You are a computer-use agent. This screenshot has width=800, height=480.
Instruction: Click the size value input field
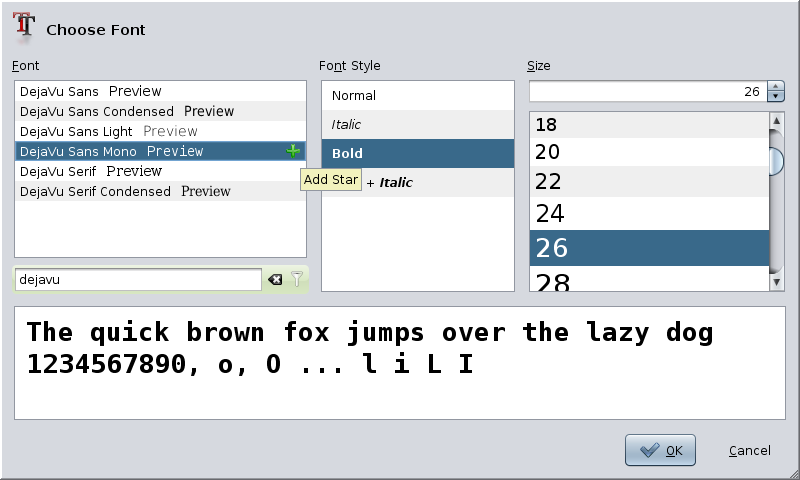tap(648, 92)
